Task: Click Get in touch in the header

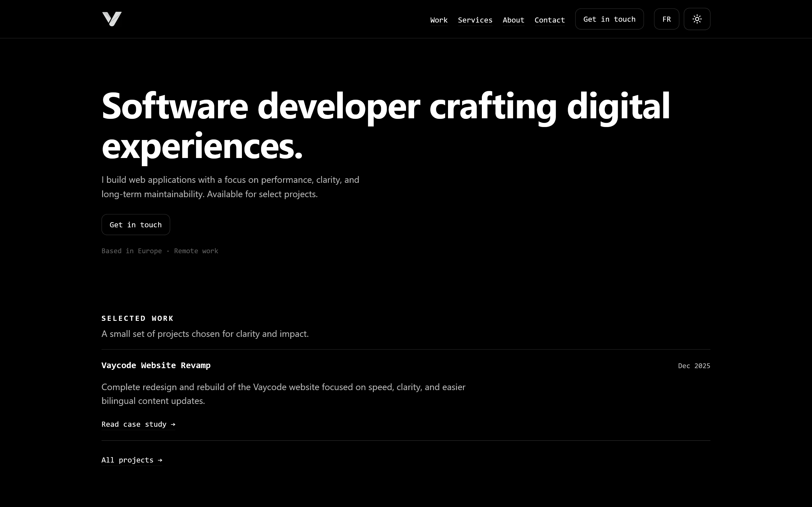Action: tap(609, 19)
